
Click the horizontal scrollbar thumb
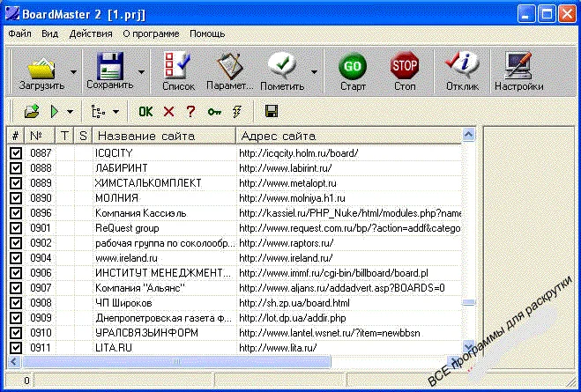point(176,362)
